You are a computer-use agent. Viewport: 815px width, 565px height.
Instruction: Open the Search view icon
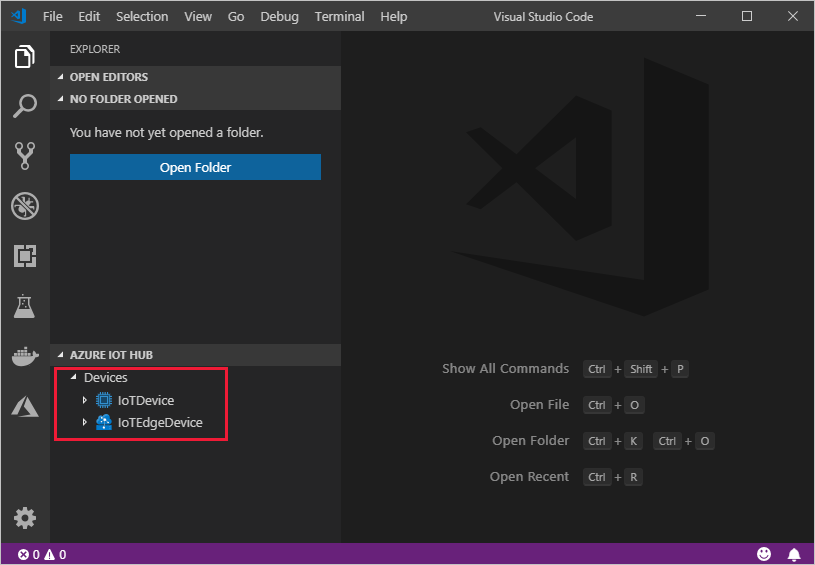(x=24, y=106)
